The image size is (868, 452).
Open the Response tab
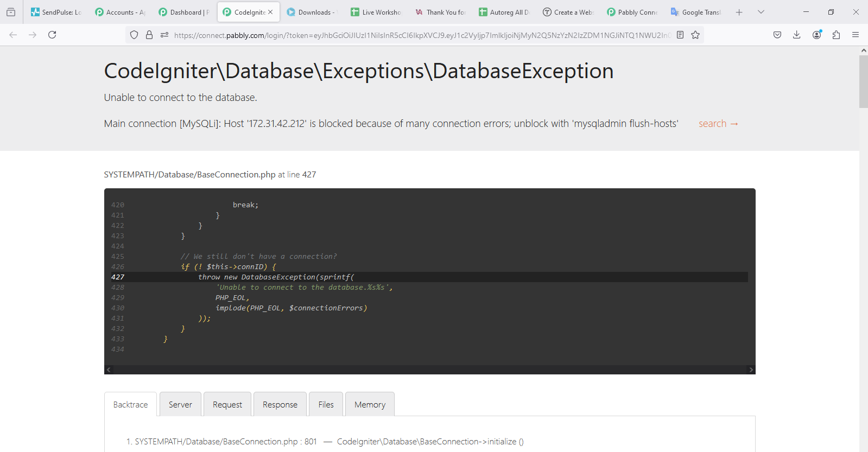[x=280, y=404]
